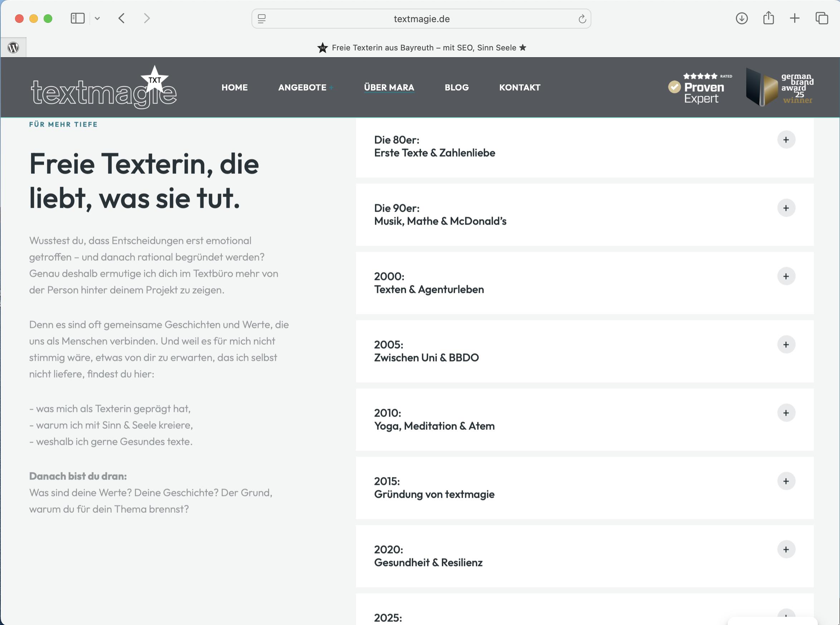Toggle the "2015: Gründung von textmagie" plus button
This screenshot has height=625, width=840.
(786, 481)
